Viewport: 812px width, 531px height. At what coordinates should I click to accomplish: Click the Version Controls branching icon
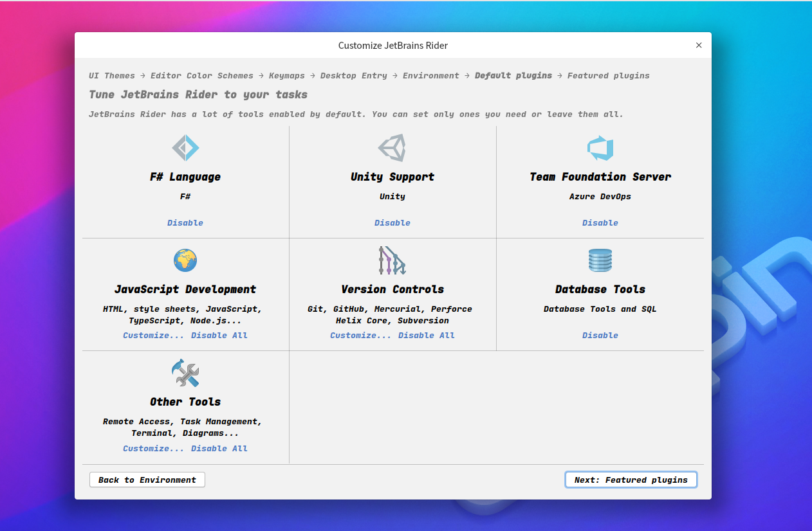point(392,260)
